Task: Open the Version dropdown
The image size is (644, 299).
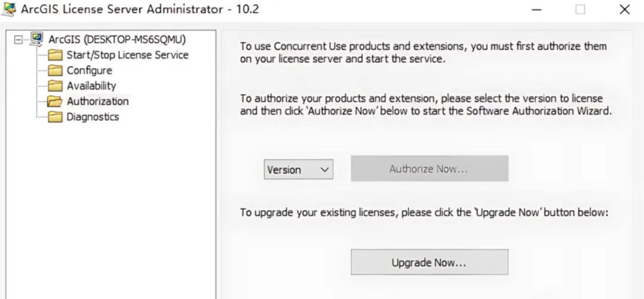Action: point(298,169)
